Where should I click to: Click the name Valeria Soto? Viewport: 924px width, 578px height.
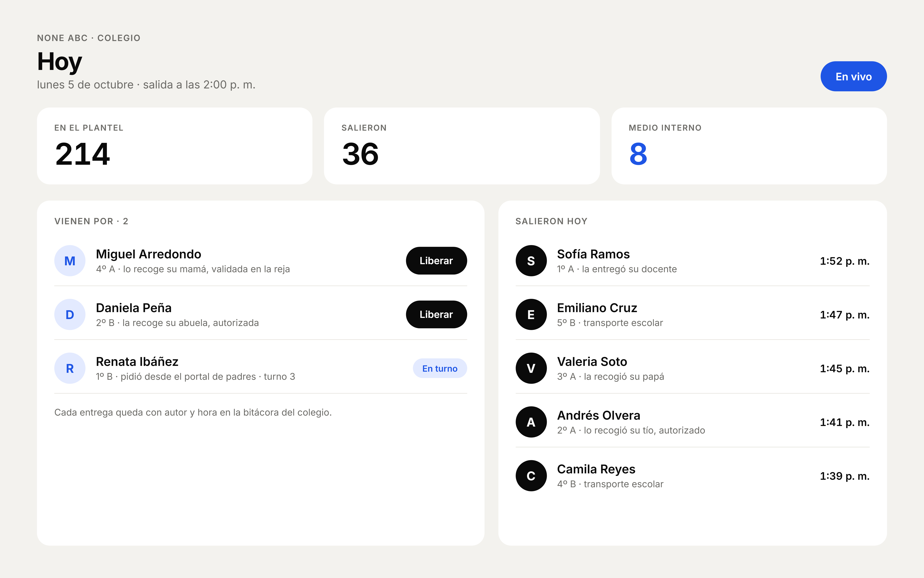coord(592,362)
